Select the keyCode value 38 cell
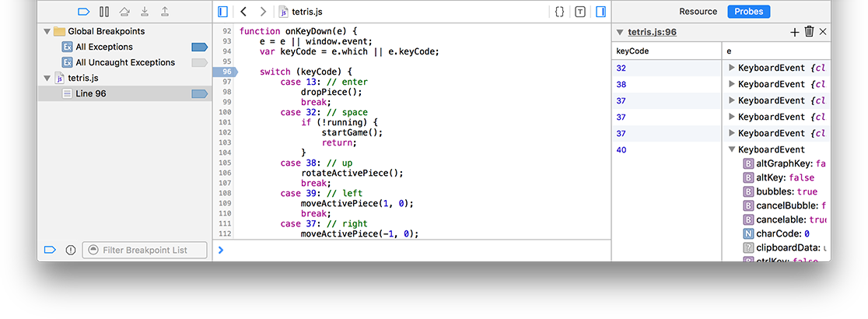This screenshot has height=319, width=868. tap(667, 84)
